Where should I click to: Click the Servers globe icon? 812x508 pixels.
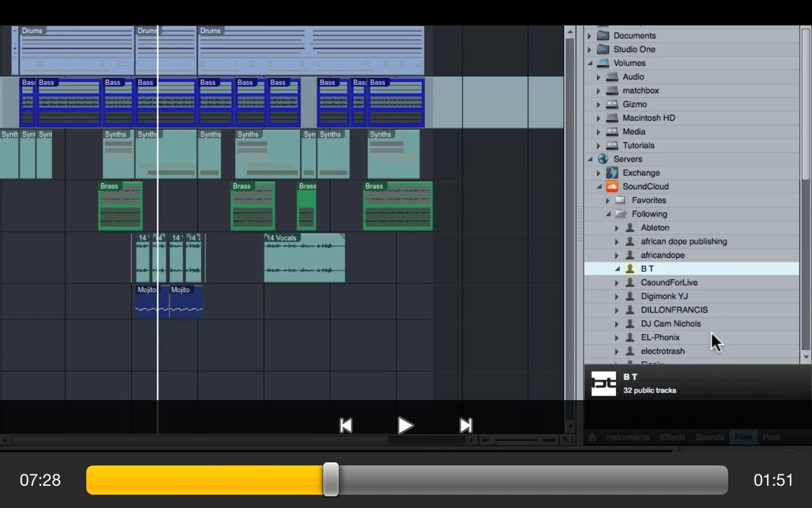click(603, 159)
